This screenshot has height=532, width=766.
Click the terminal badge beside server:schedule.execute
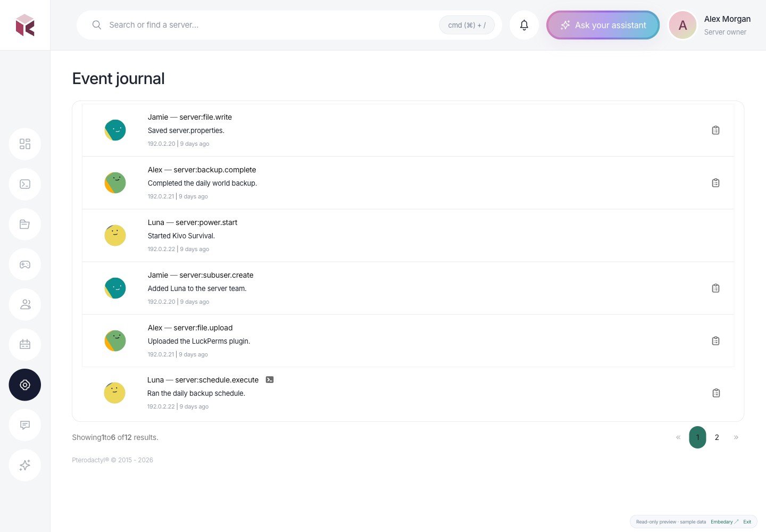(x=270, y=380)
